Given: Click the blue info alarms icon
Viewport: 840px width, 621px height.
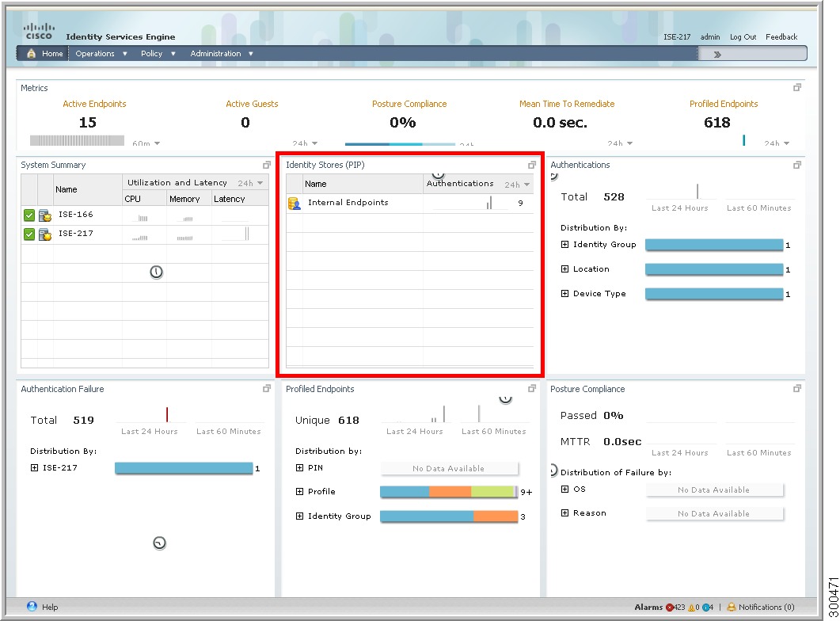Looking at the screenshot, I should point(705,607).
